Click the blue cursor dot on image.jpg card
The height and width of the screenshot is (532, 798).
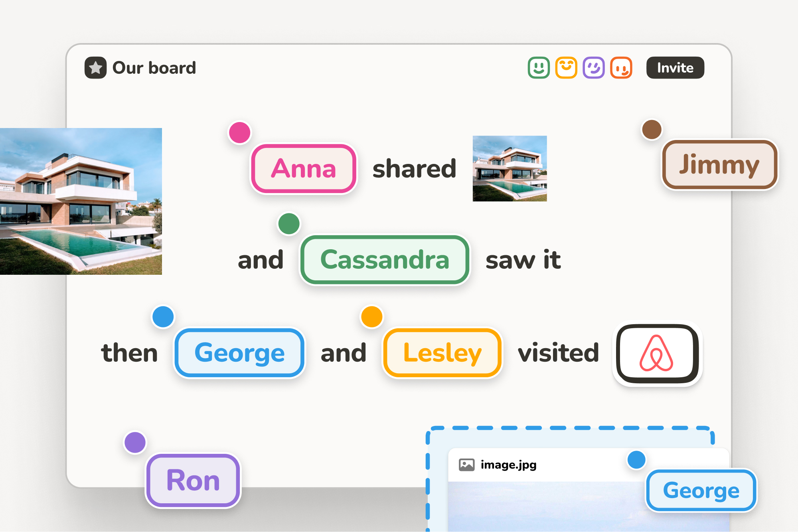point(636,460)
